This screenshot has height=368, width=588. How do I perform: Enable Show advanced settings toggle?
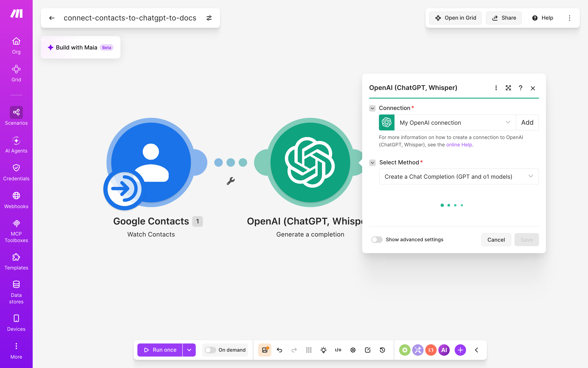pyautogui.click(x=377, y=239)
